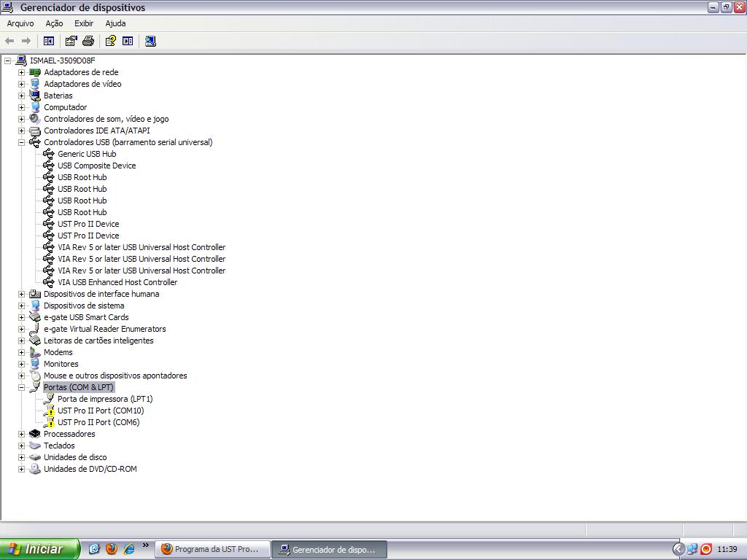Expand Adaptadores de rede node

[x=21, y=72]
